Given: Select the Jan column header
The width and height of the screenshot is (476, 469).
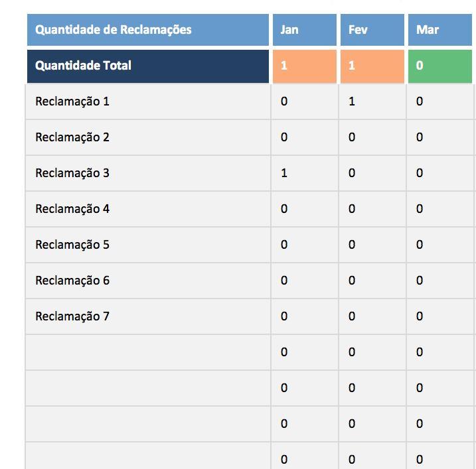Looking at the screenshot, I should point(304,30).
